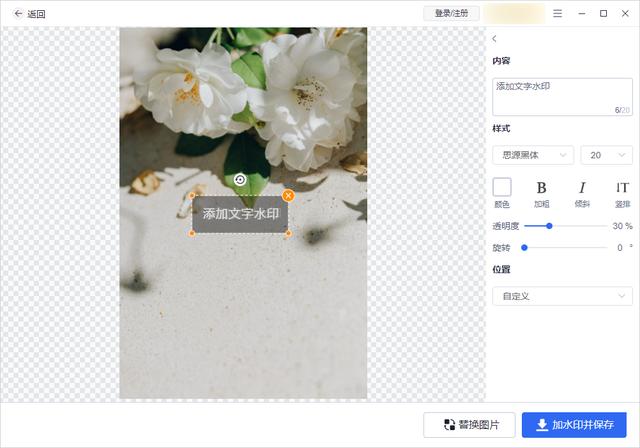Image resolution: width=640 pixels, height=448 pixels.
Task: Click the 替换图片 replace image button
Action: [x=469, y=425]
